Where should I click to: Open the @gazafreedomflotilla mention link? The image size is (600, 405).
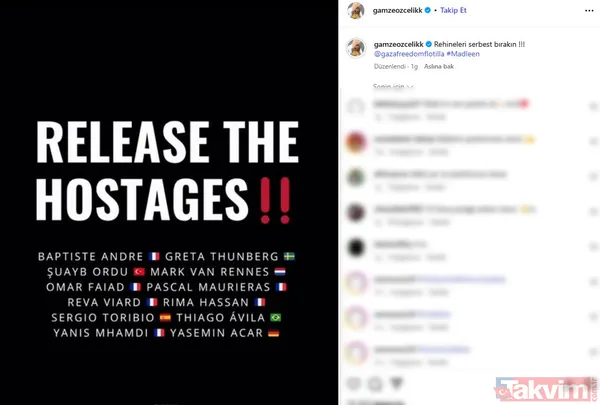(x=409, y=54)
